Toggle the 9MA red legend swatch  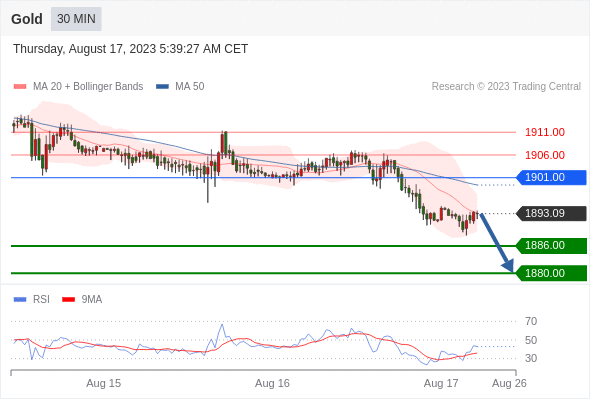(x=68, y=300)
